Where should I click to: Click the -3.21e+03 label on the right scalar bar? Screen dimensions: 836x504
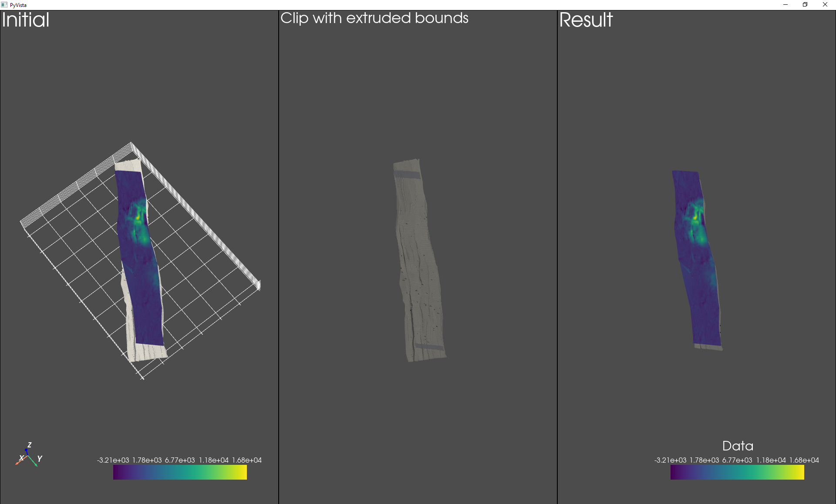tap(671, 459)
